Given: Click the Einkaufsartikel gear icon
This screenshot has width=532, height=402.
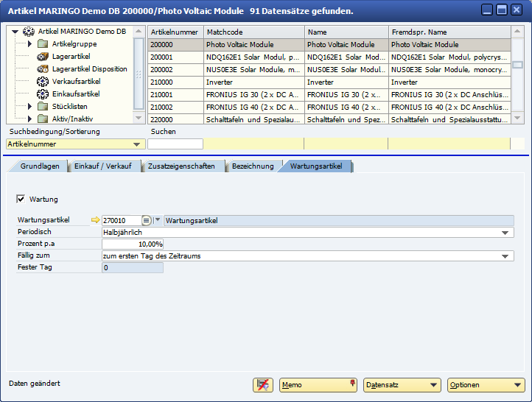Looking at the screenshot, I should coord(43,94).
